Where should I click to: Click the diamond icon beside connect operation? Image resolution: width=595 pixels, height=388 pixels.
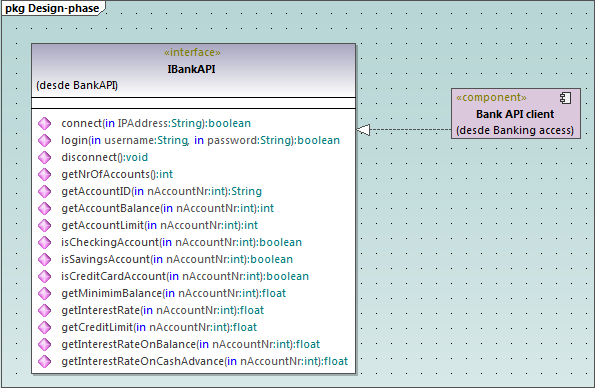point(44,123)
